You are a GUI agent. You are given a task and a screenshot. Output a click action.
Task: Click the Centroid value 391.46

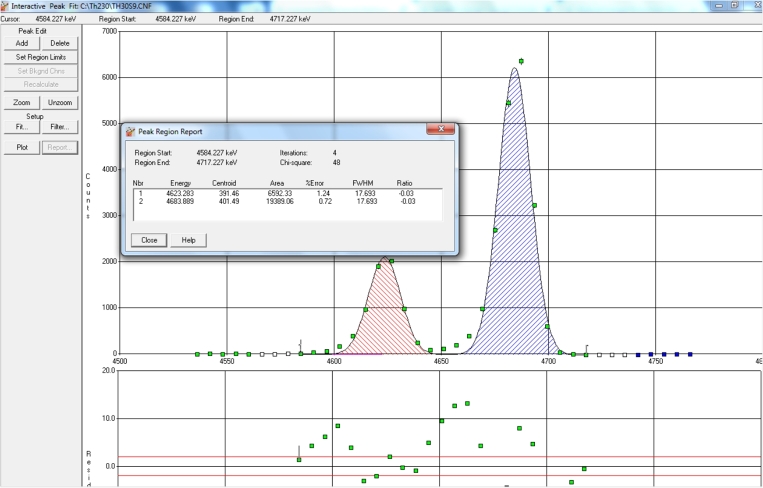(x=229, y=193)
